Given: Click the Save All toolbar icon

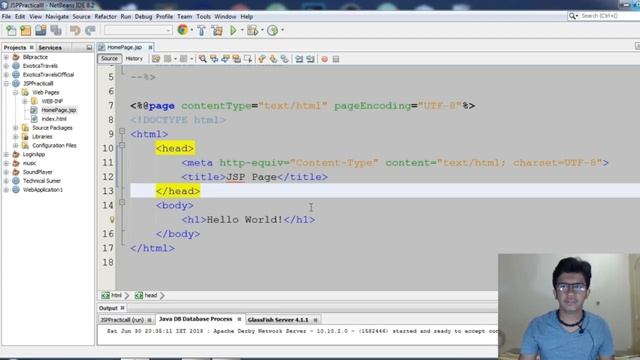Looking at the screenshot, I should (56, 30).
